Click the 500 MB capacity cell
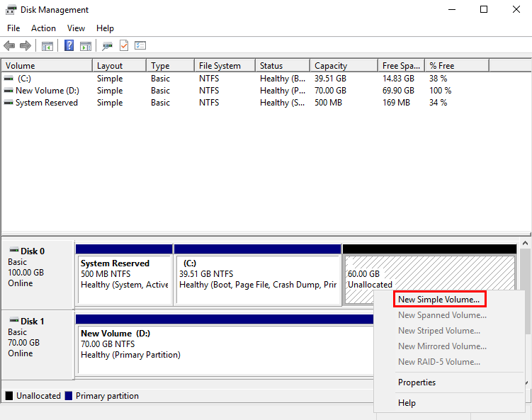The width and height of the screenshot is (532, 420). (328, 103)
